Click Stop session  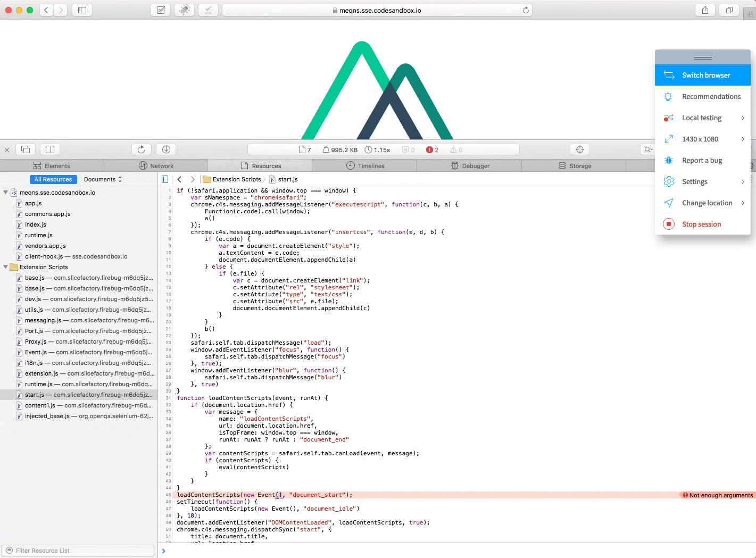(702, 224)
